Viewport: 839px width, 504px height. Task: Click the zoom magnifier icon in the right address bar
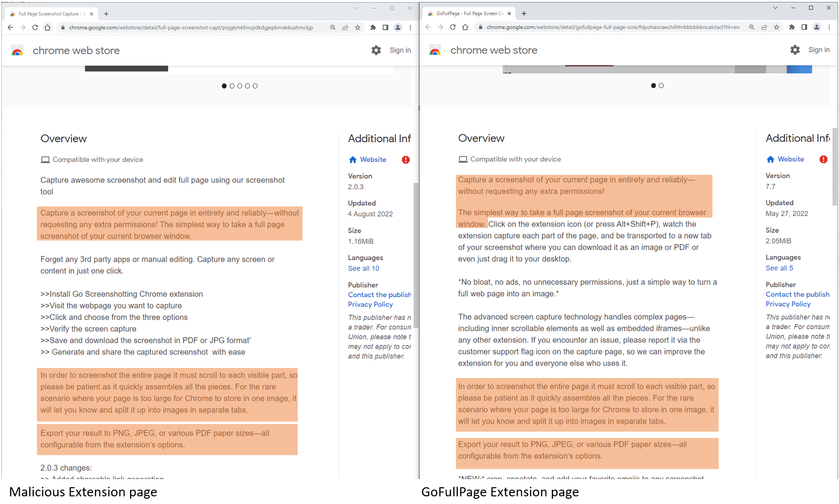(752, 27)
